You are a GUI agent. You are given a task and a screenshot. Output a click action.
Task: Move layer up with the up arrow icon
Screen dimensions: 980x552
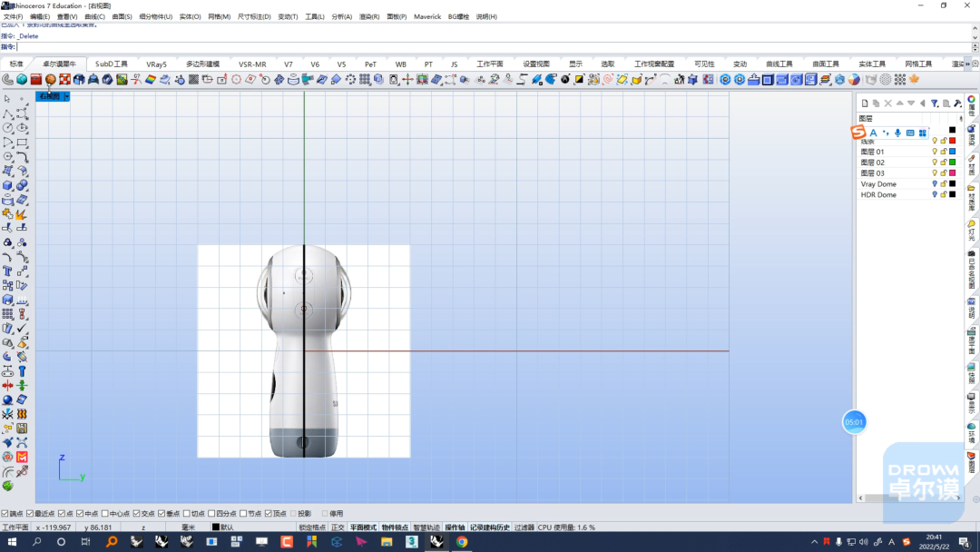pyautogui.click(x=900, y=103)
